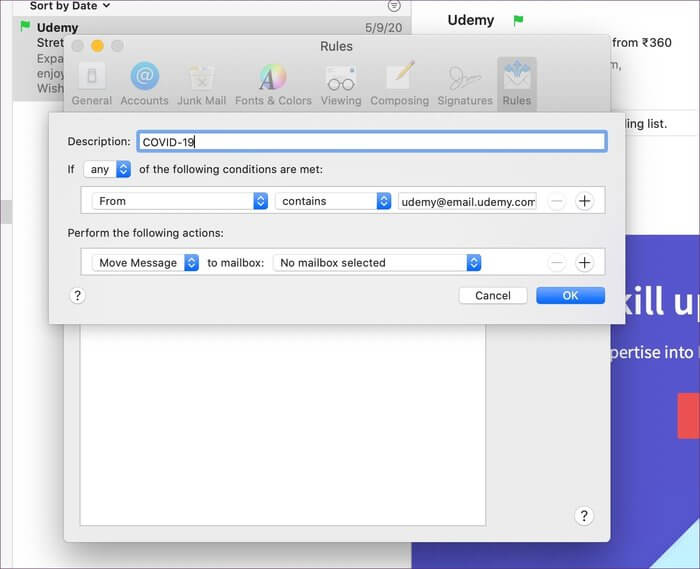
Task: Open the Accounts preferences pane
Action: 144,84
